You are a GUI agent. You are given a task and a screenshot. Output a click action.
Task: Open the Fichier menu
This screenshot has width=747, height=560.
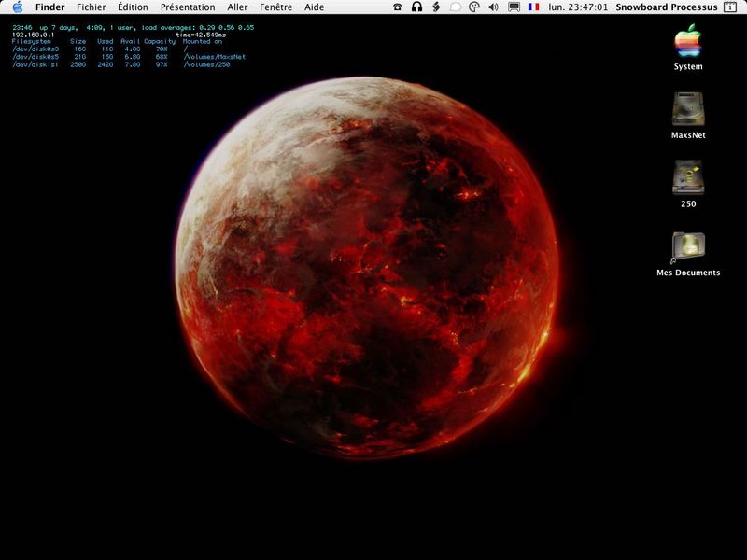point(91,7)
